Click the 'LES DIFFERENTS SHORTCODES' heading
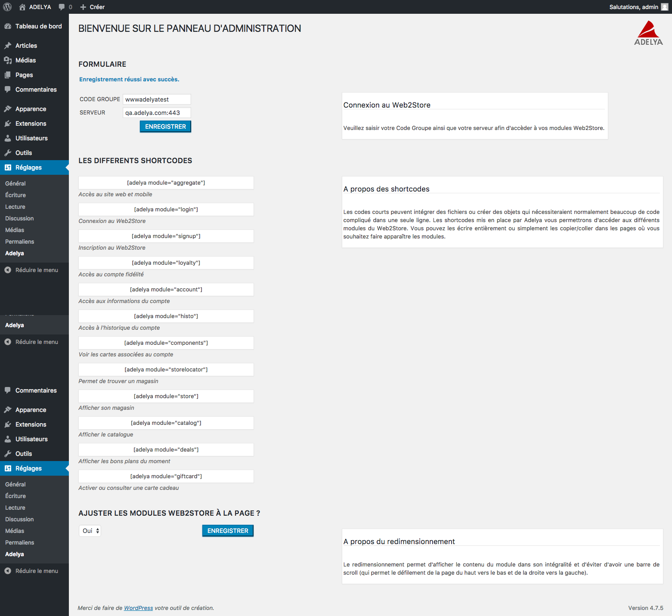Viewport: 672px width, 616px height. click(135, 161)
